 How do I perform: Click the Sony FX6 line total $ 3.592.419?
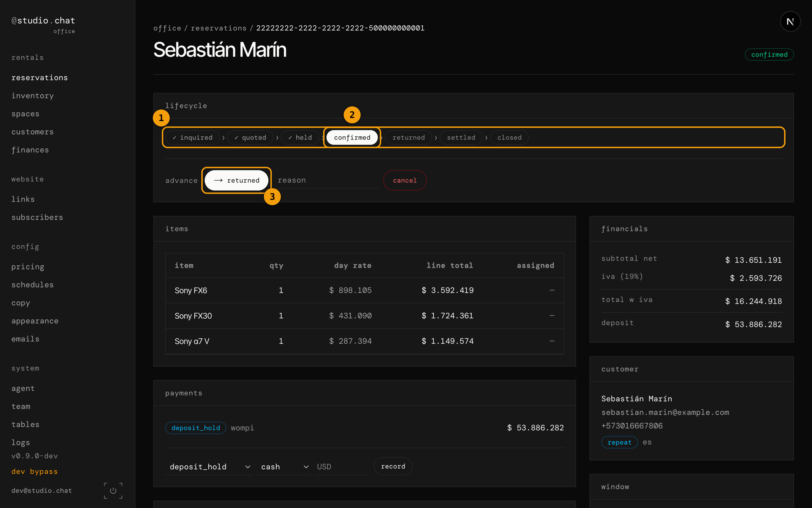(448, 290)
